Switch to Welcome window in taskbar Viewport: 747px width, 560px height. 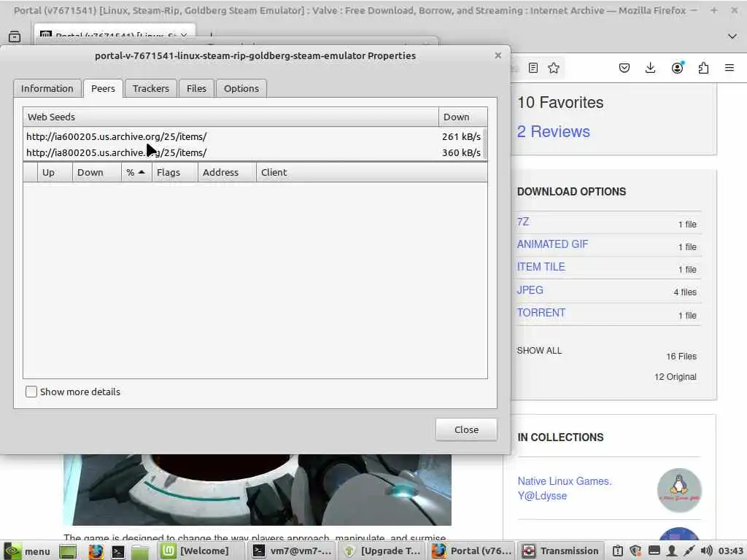(200, 551)
